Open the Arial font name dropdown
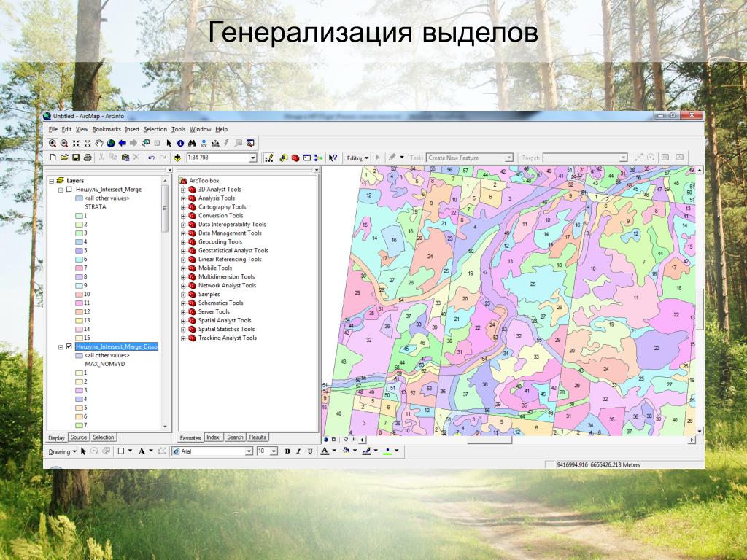This screenshot has width=747, height=560. pos(249,451)
